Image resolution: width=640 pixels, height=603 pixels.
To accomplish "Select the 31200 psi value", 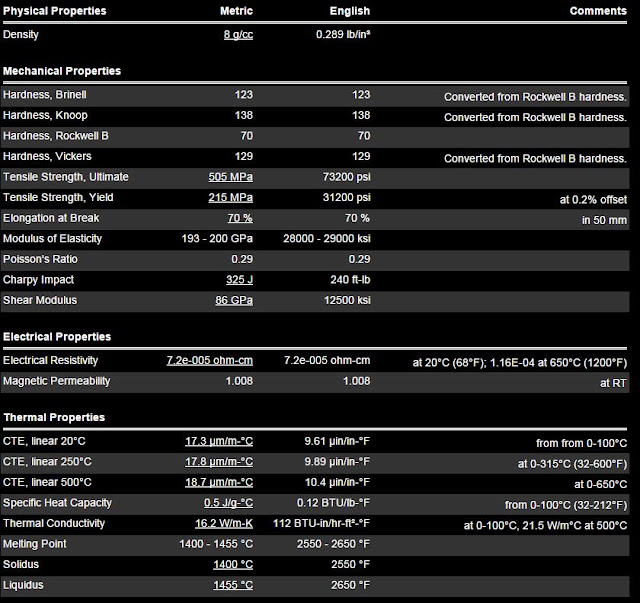I will pyautogui.click(x=347, y=198).
